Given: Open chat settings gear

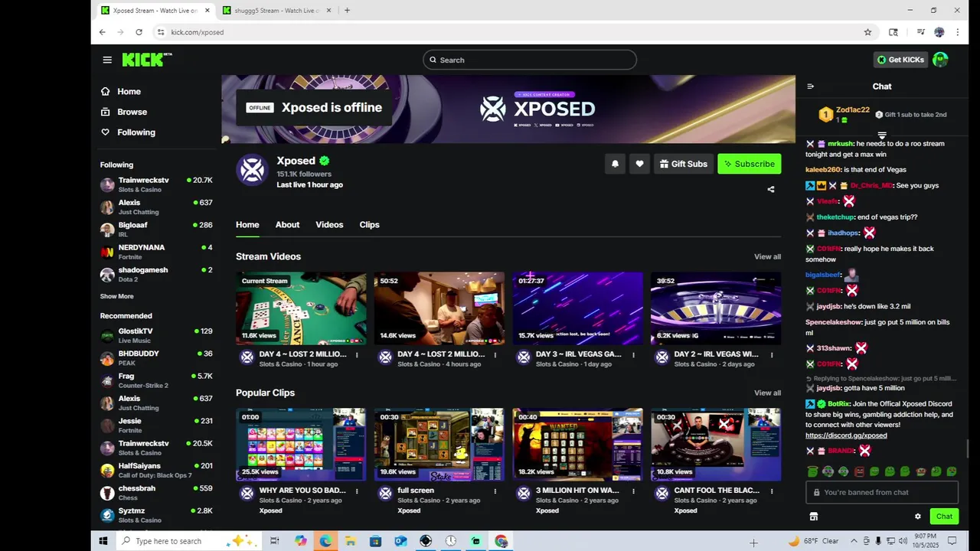Looking at the screenshot, I should click(x=918, y=517).
